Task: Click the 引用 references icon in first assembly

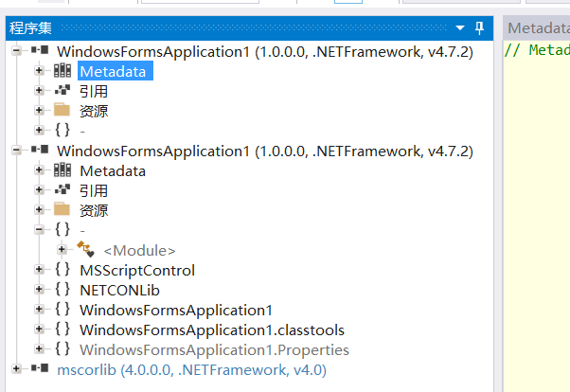Action: 62,90
